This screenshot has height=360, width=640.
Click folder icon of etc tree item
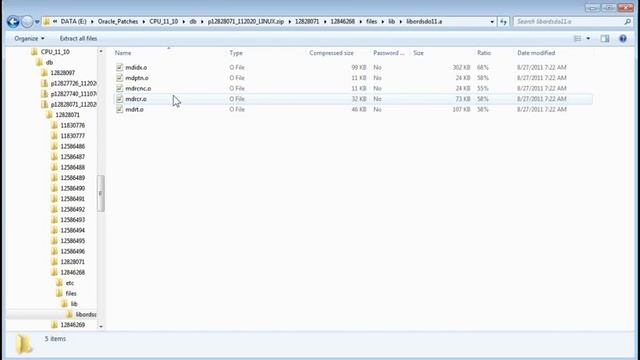click(60, 283)
